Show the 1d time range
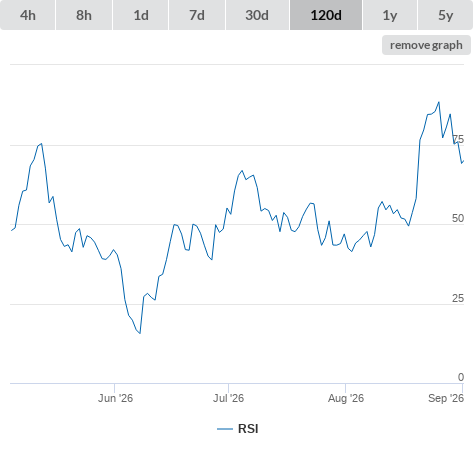This screenshot has height=455, width=474. click(141, 15)
